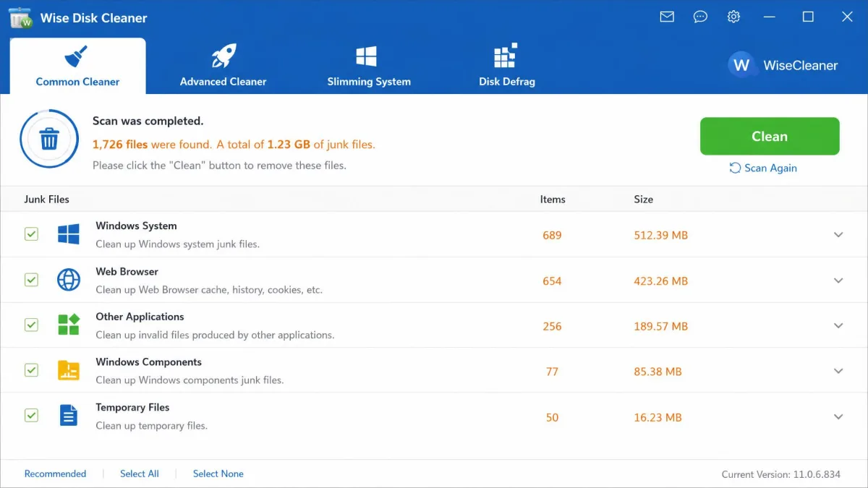Click the Recommended link
The image size is (868, 488).
point(55,474)
